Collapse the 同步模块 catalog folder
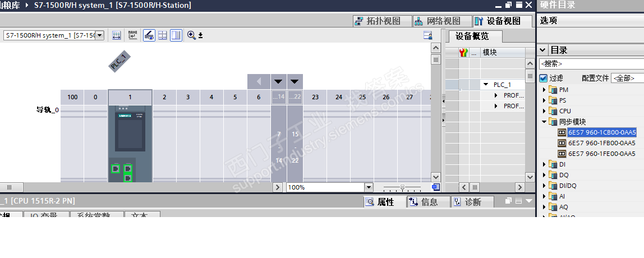The width and height of the screenshot is (644, 258). [544, 122]
